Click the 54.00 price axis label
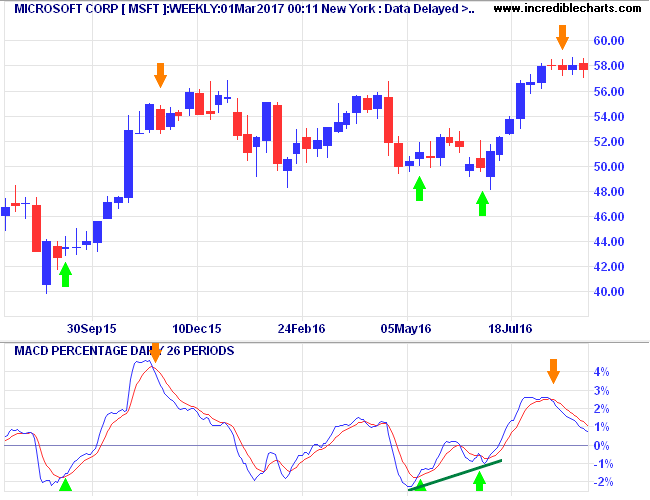 609,117
